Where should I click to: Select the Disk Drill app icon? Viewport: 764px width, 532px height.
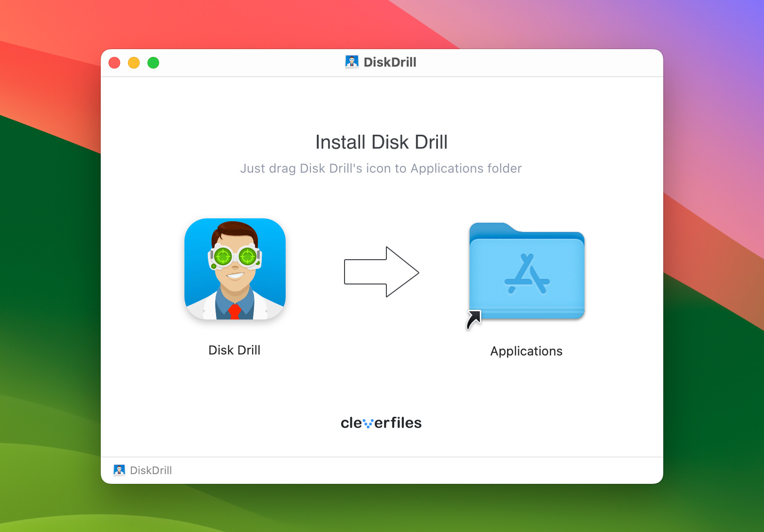(x=235, y=269)
